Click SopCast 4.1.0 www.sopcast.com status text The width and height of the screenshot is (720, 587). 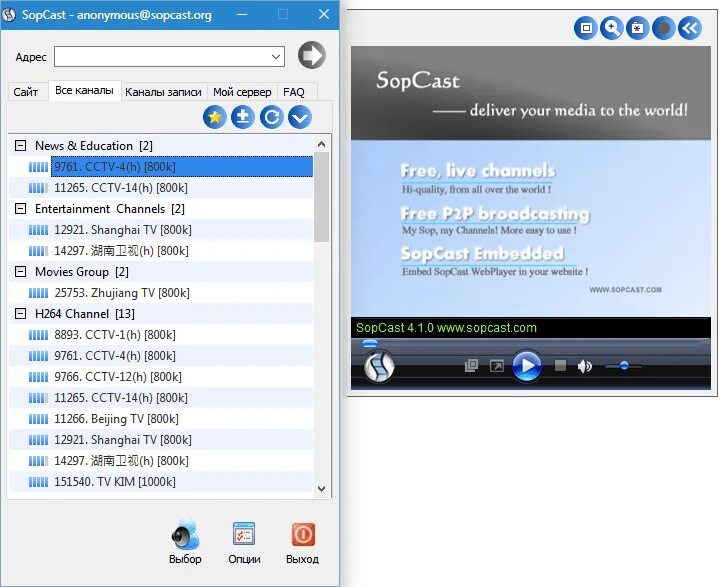446,327
